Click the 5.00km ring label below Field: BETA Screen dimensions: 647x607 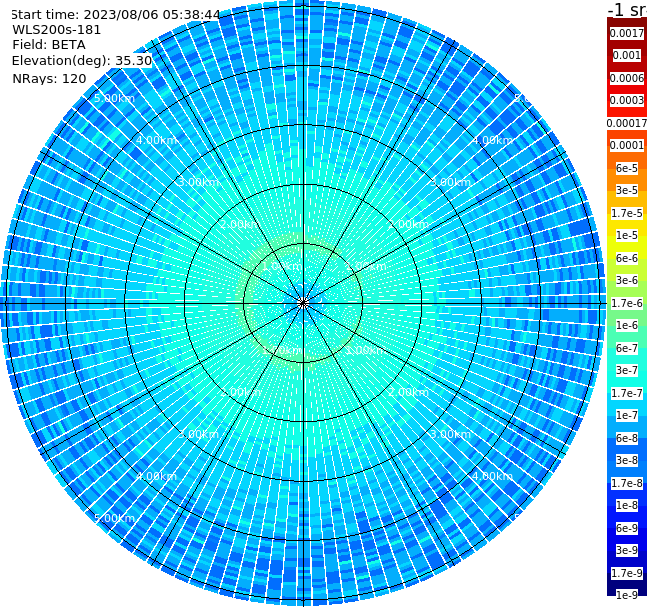pos(114,98)
